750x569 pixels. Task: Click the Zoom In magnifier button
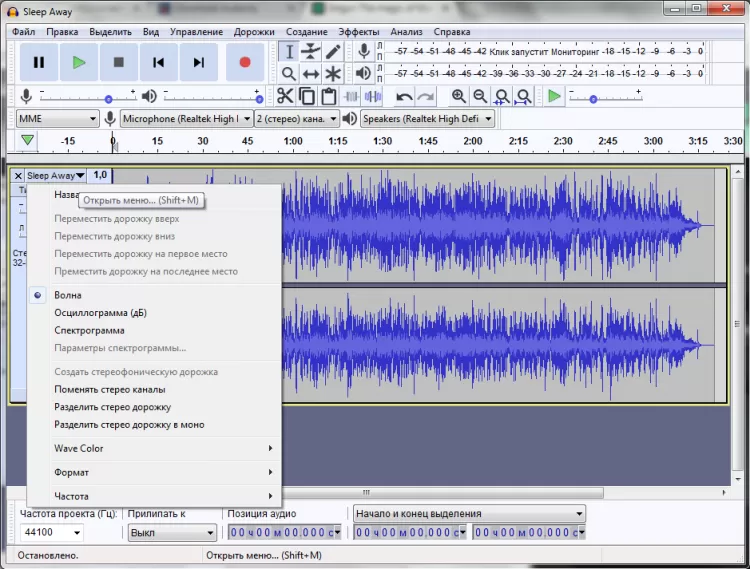point(459,96)
